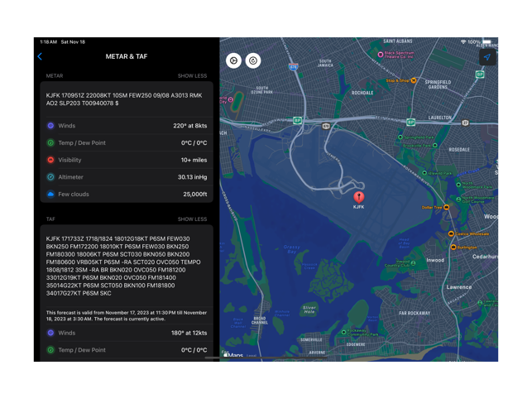Tap the TAF Winds purple icon
Image resolution: width=532 pixels, height=399 pixels.
50,333
